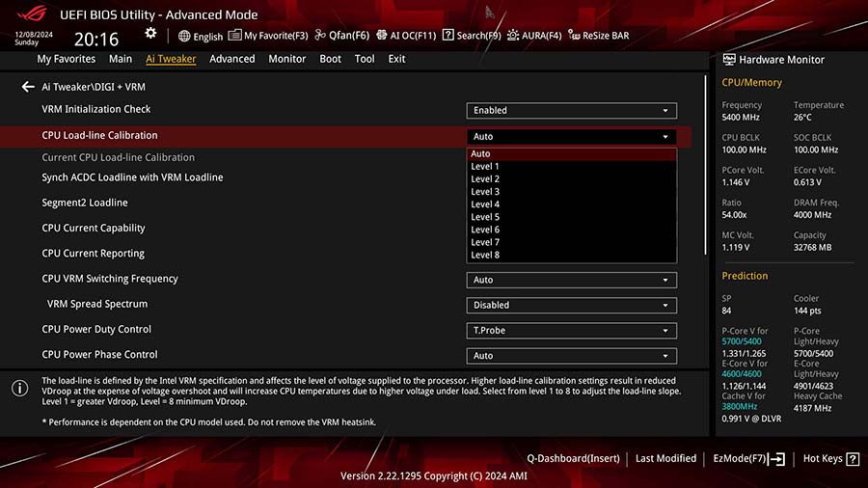The width and height of the screenshot is (868, 488).
Task: Open VRM Initialization Check dropdown
Action: pyautogui.click(x=571, y=110)
